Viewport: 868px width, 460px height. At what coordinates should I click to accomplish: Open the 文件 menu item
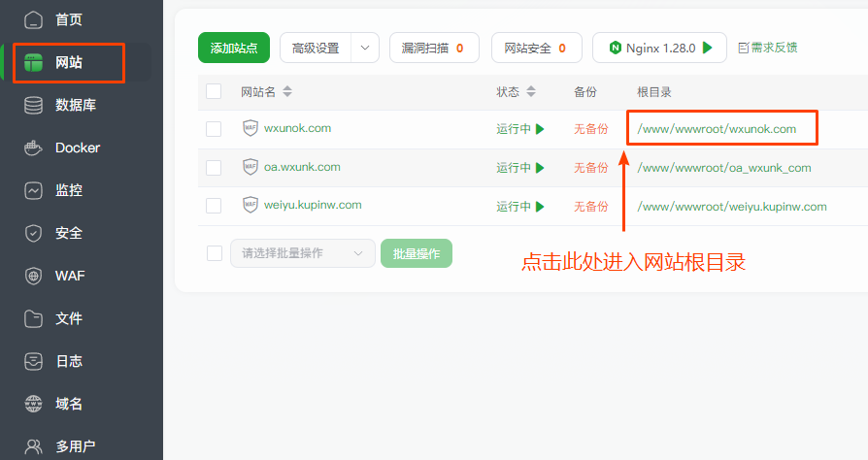click(69, 318)
